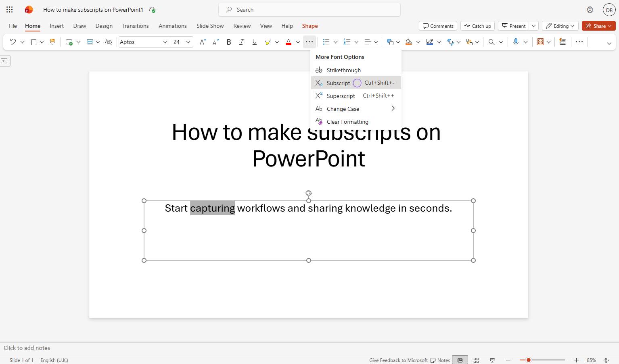
Task: Click the Dictate microphone icon
Action: (516, 42)
